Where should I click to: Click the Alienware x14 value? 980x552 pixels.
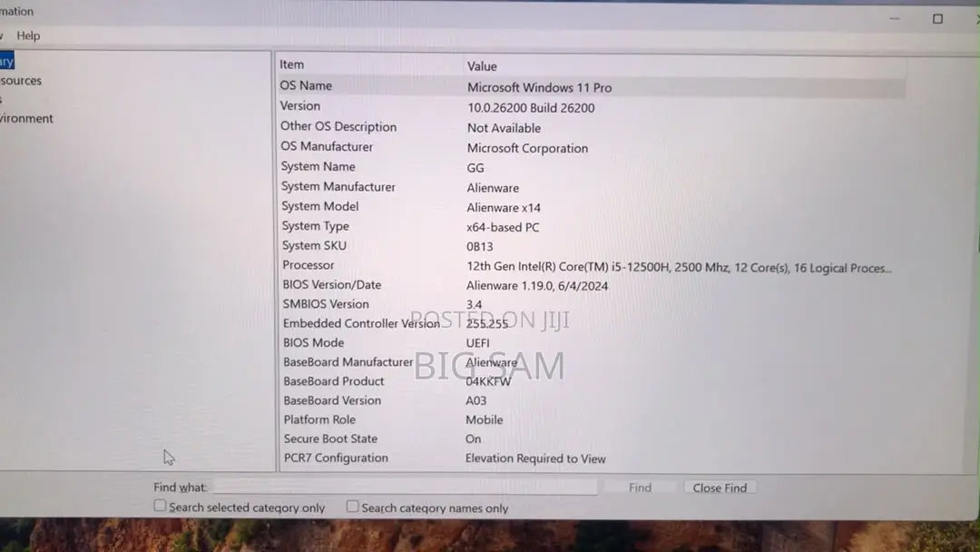coord(503,208)
